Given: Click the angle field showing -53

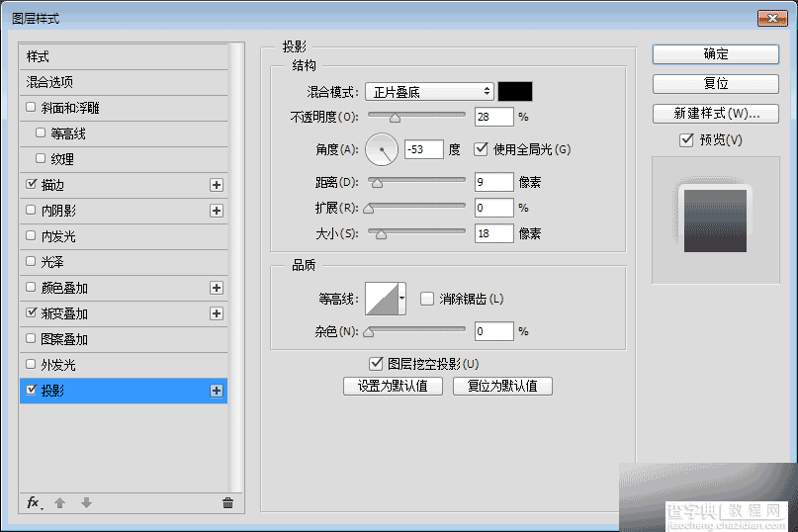Looking at the screenshot, I should (423, 149).
